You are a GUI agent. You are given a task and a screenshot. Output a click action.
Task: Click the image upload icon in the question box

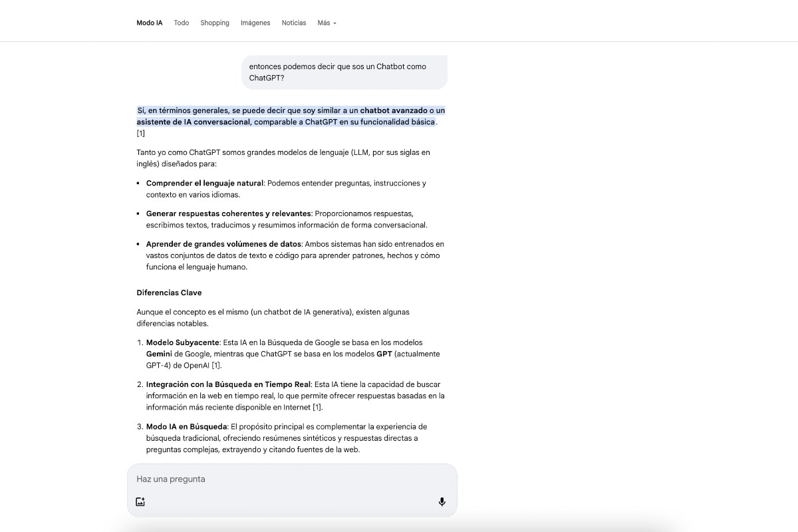coord(140,502)
